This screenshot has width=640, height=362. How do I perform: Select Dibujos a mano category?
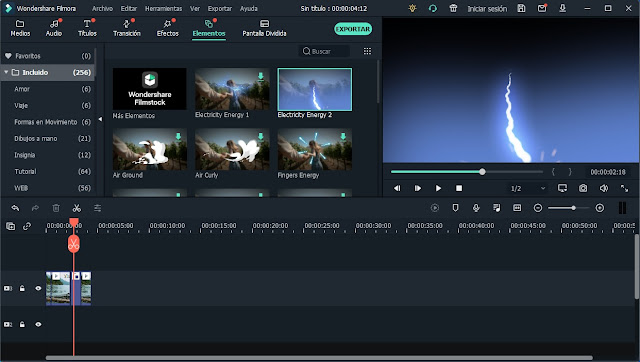tap(47, 138)
